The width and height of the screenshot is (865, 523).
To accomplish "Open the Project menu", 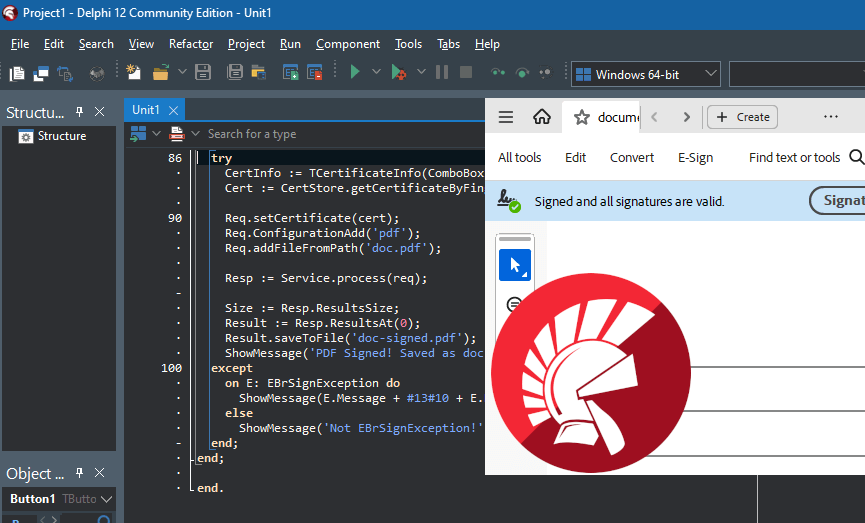I will coord(246,44).
